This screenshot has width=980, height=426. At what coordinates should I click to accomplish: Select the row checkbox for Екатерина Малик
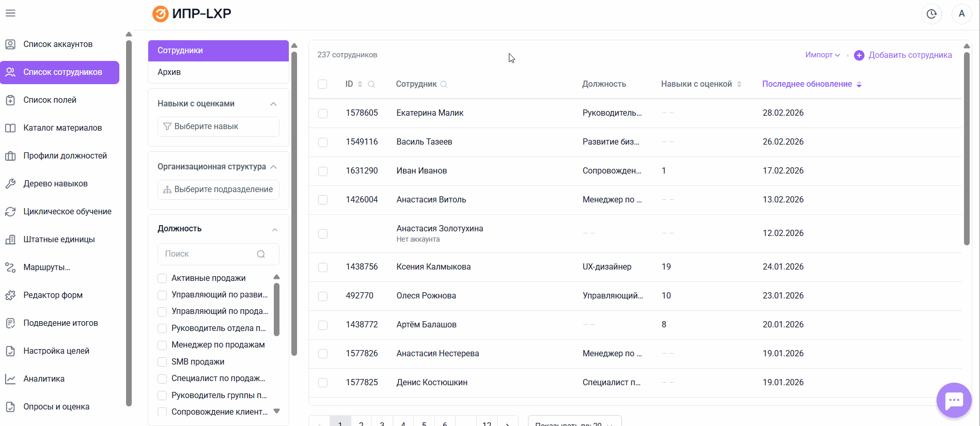tap(323, 113)
